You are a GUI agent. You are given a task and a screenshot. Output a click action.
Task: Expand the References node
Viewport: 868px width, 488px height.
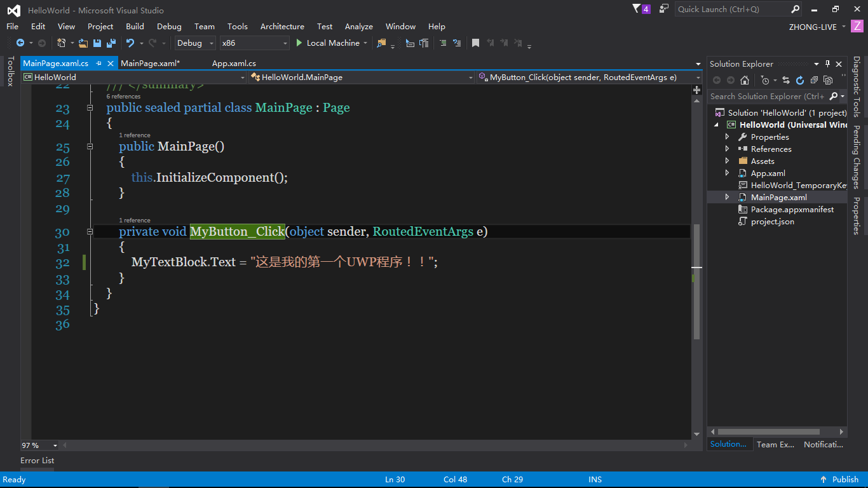[x=728, y=149]
